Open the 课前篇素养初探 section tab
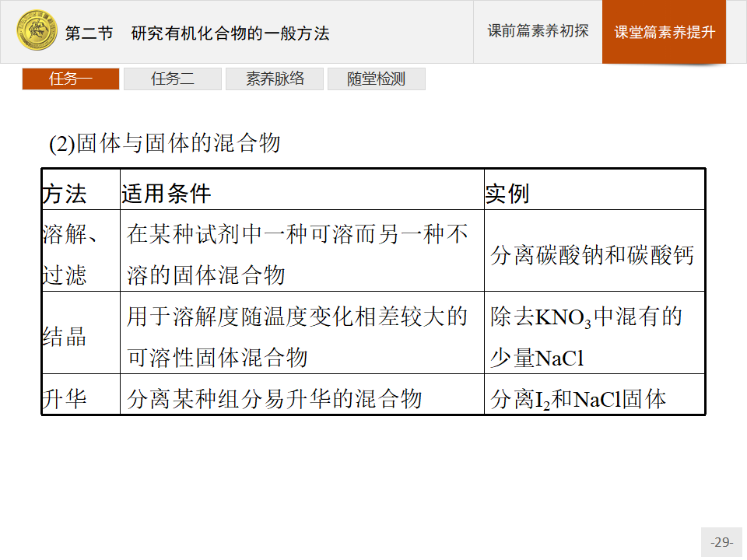This screenshot has height=560, width=747. click(538, 31)
